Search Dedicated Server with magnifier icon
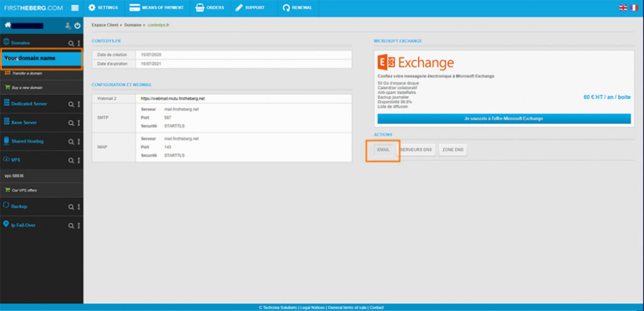Screen dimensions: 644x311 click(71, 104)
